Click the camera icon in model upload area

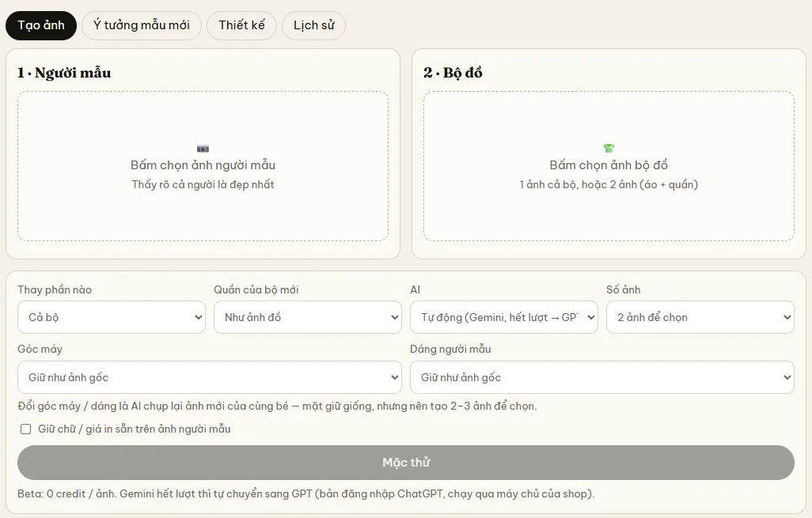(203, 149)
